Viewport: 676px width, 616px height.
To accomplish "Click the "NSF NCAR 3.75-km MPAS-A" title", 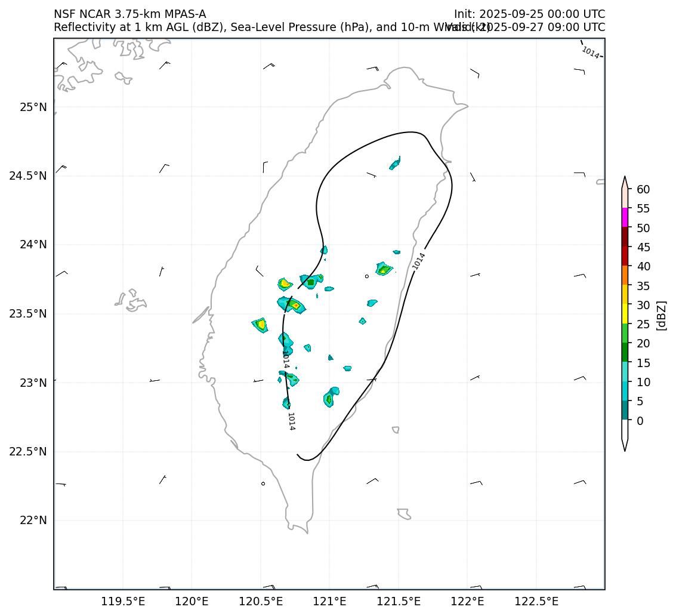I will click(129, 14).
